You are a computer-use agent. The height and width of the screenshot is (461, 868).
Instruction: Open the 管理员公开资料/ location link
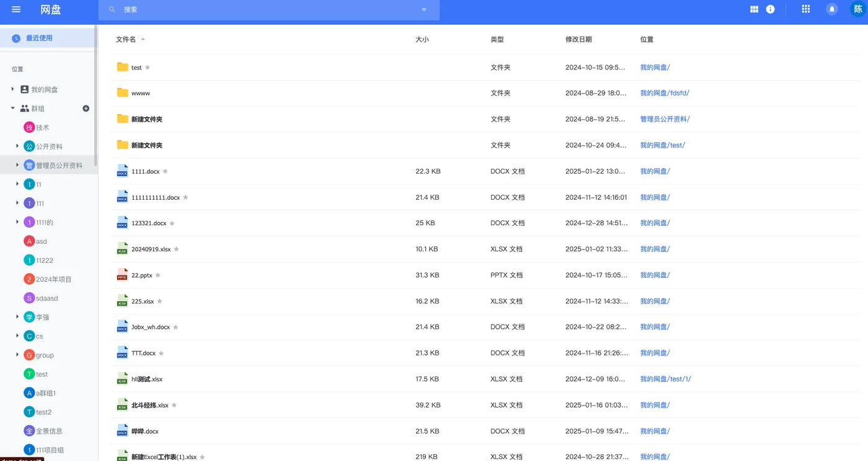point(665,119)
